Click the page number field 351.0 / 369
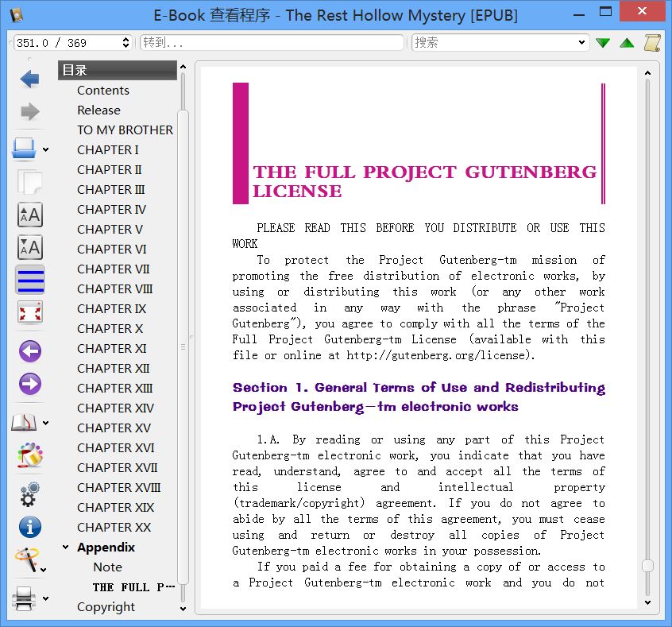The image size is (672, 627). coord(68,42)
